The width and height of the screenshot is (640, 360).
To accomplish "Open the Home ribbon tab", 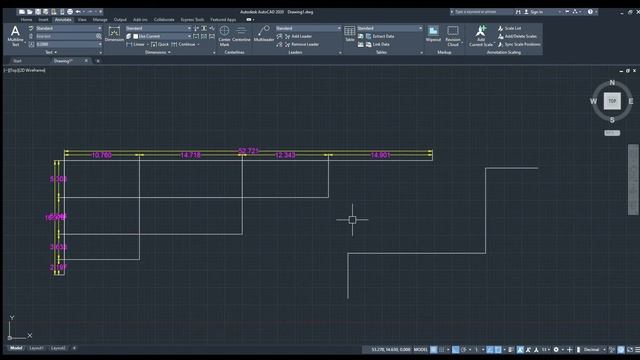I will pyautogui.click(x=26, y=20).
